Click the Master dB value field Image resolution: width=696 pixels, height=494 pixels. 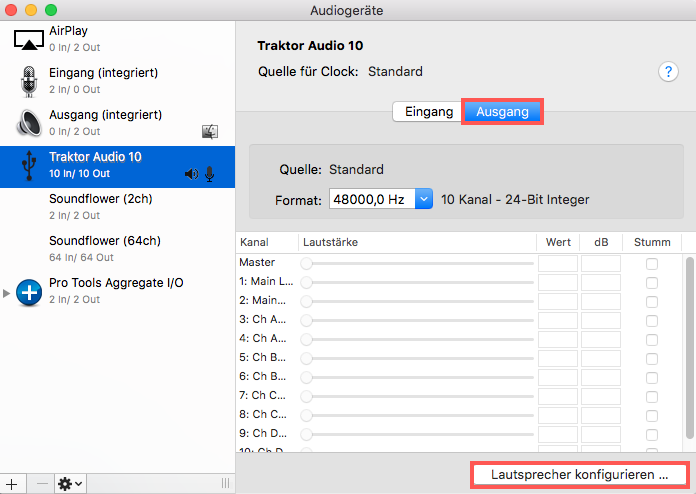point(601,264)
